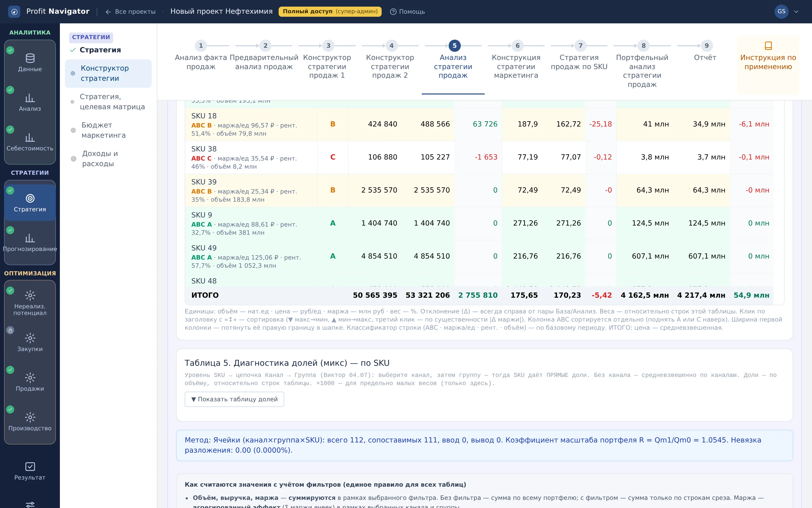Open the Производство optimization section
Image resolution: width=812 pixels, height=508 pixels.
point(30,422)
